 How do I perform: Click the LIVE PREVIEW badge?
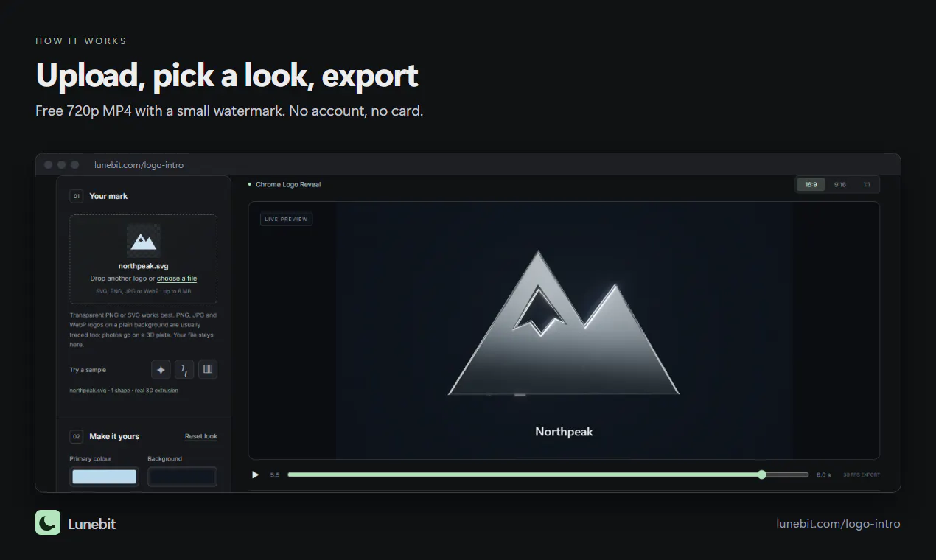pos(287,219)
